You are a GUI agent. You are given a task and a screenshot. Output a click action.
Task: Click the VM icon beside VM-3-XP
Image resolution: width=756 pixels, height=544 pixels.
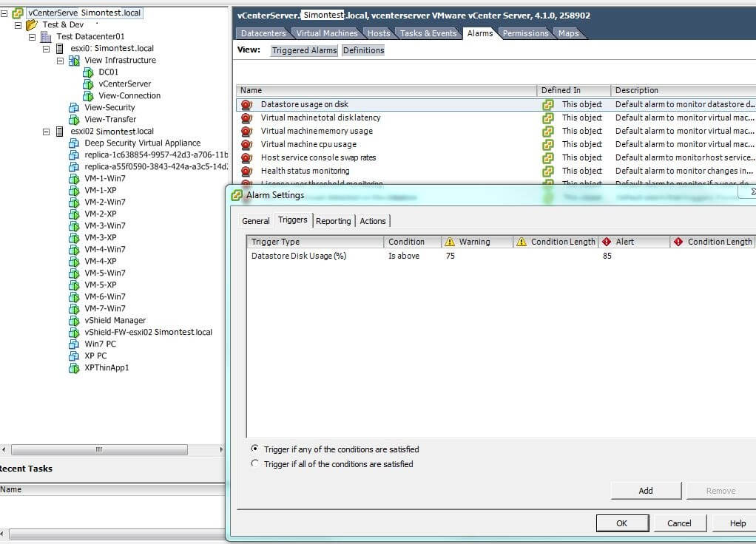pyautogui.click(x=74, y=237)
